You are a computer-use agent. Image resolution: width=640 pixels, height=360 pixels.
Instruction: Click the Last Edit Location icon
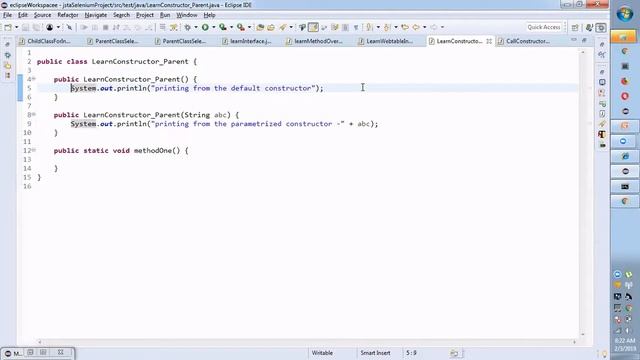[x=405, y=27]
